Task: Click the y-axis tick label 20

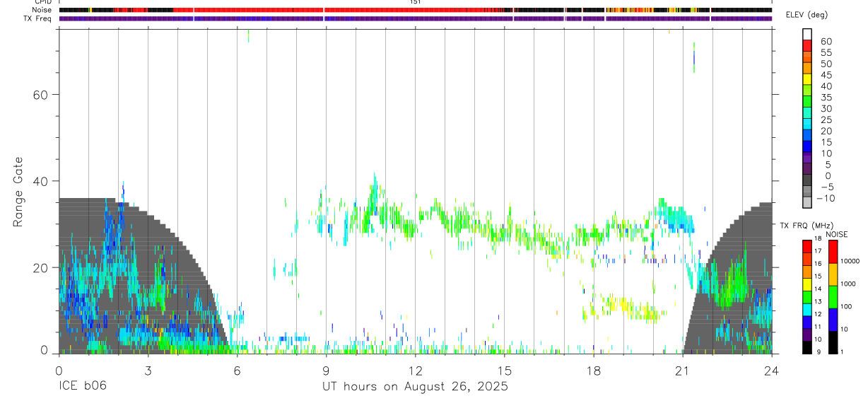Action: coord(41,267)
